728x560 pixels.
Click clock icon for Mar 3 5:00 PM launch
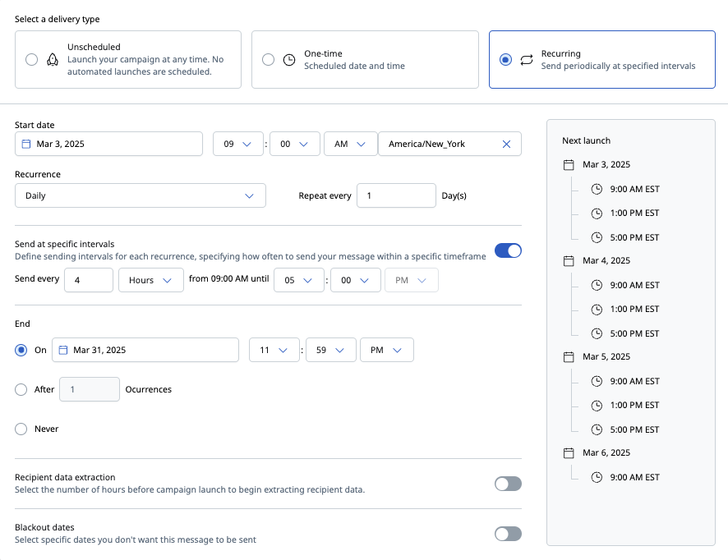point(597,237)
